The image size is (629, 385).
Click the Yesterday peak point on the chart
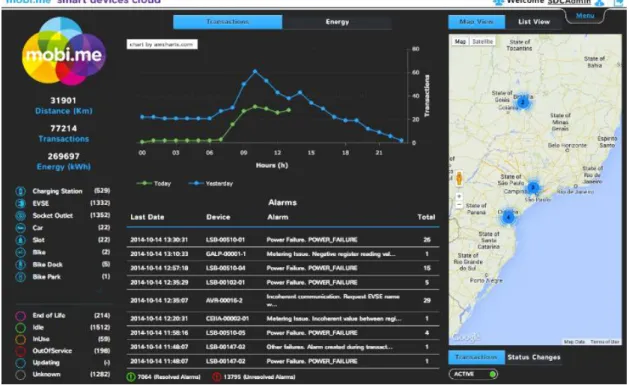[255, 71]
